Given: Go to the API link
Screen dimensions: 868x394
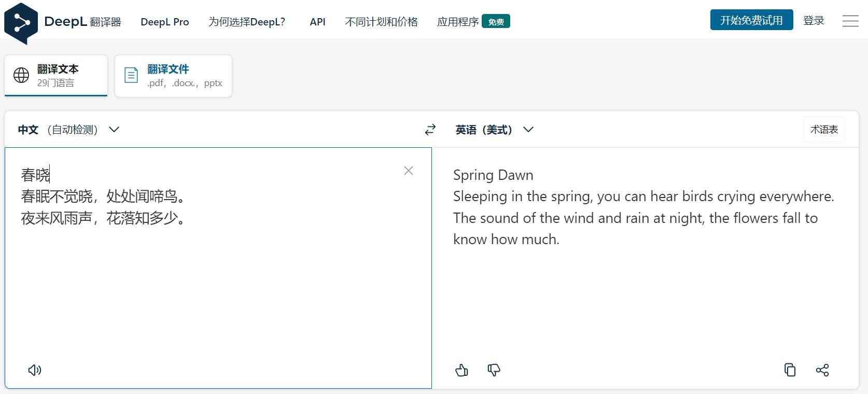Looking at the screenshot, I should (x=317, y=22).
